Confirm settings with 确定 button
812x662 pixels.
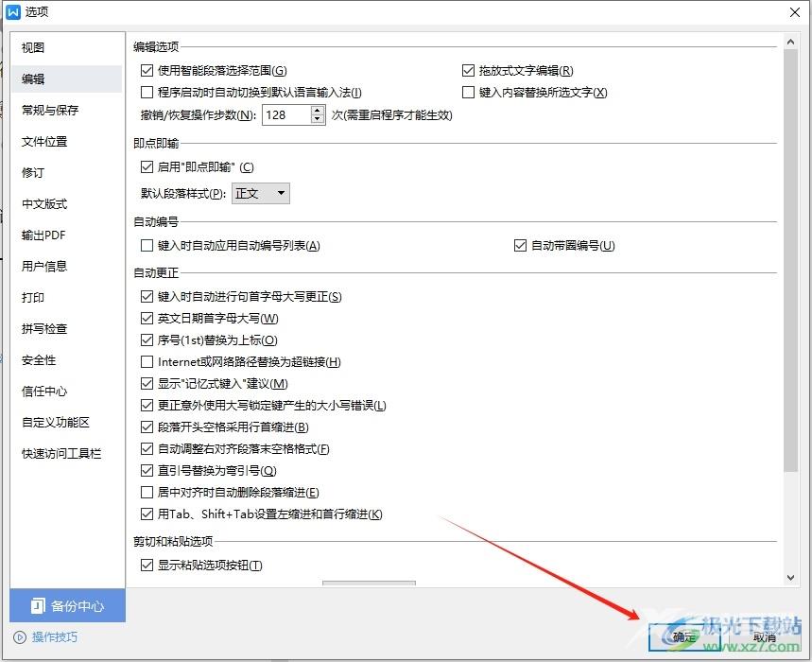tap(684, 637)
